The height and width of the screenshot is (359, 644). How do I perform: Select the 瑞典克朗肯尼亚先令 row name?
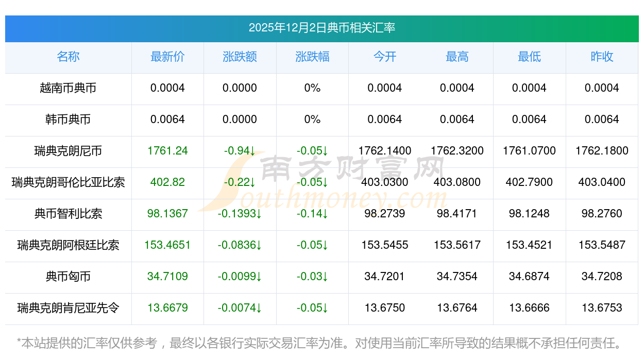68,308
